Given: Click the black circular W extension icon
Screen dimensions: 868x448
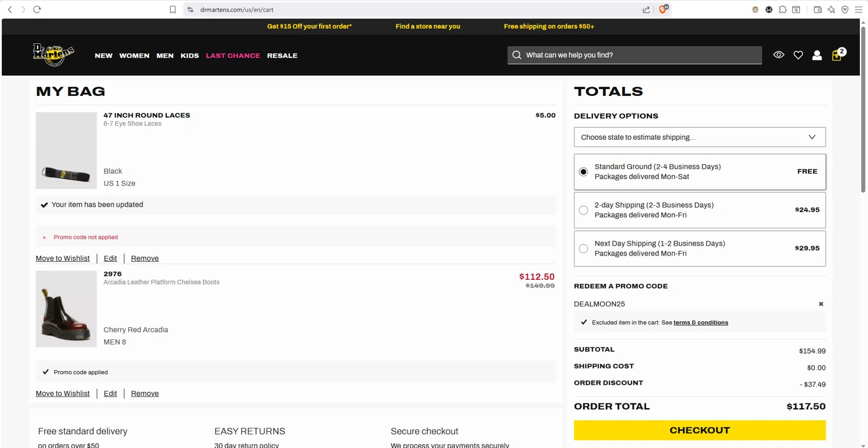Looking at the screenshot, I should coord(769,9).
